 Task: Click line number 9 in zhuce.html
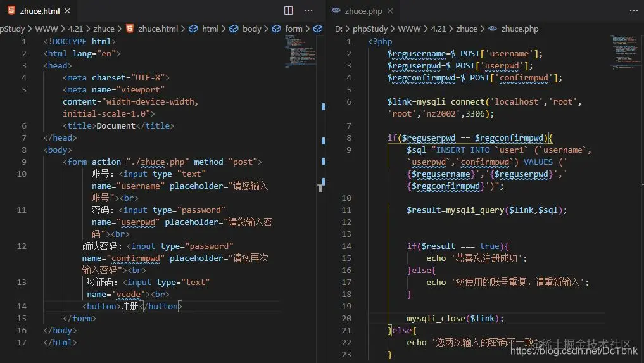pyautogui.click(x=24, y=162)
